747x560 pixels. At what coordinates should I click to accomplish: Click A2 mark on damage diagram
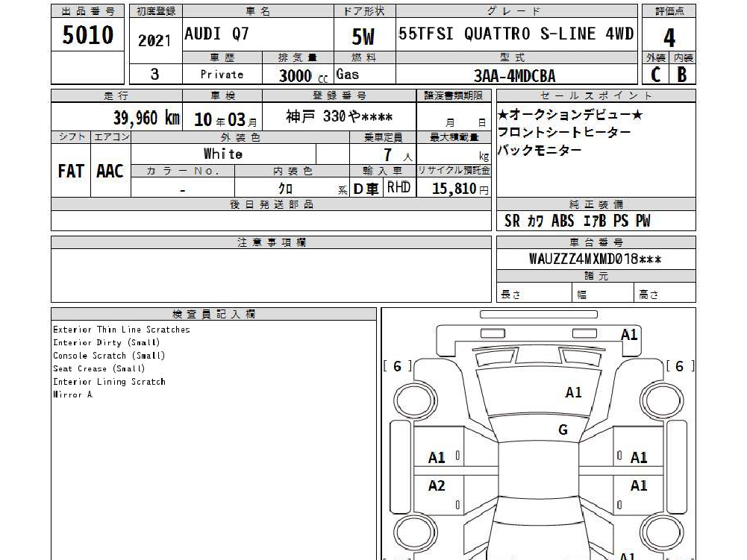(437, 485)
